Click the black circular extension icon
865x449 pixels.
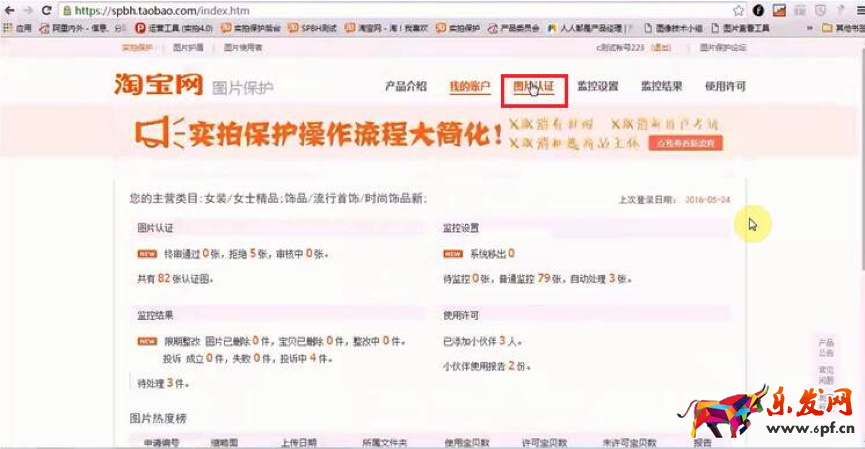pos(758,10)
